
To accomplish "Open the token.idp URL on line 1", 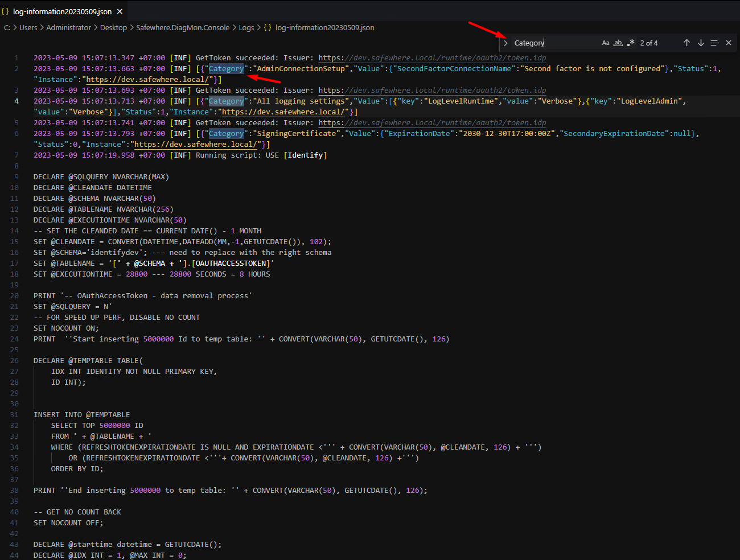I will (432, 57).
